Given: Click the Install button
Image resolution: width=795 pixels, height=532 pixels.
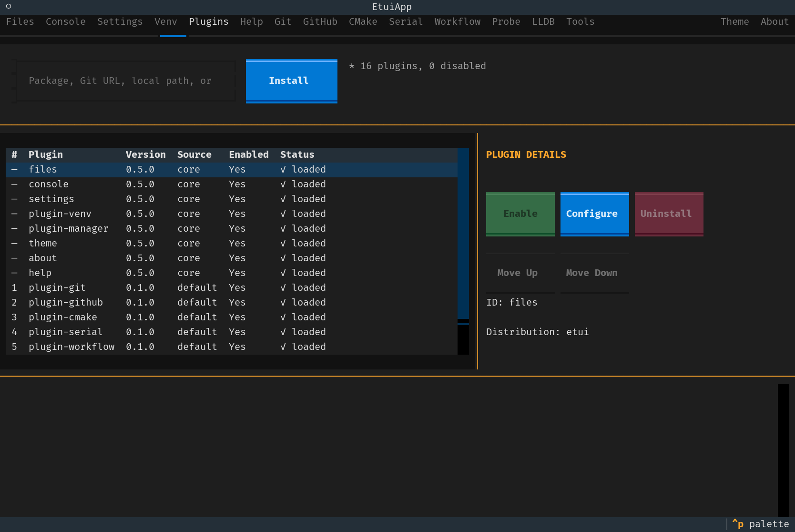Looking at the screenshot, I should pos(292,81).
